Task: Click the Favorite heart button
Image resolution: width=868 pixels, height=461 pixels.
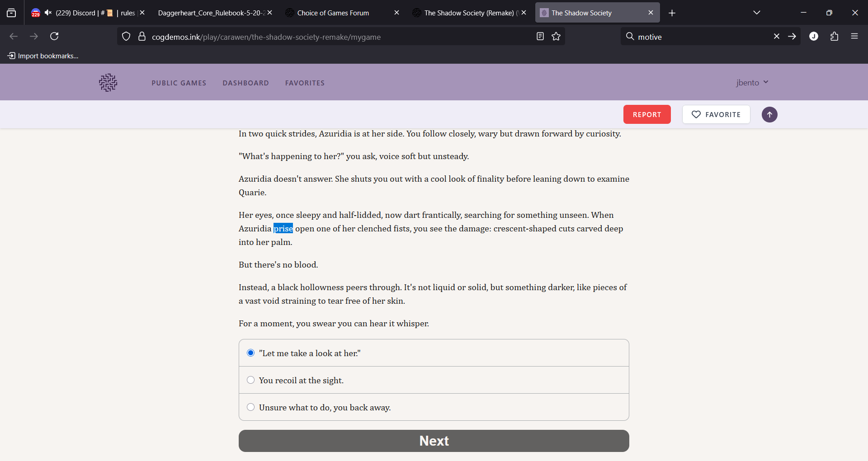Action: (x=716, y=115)
